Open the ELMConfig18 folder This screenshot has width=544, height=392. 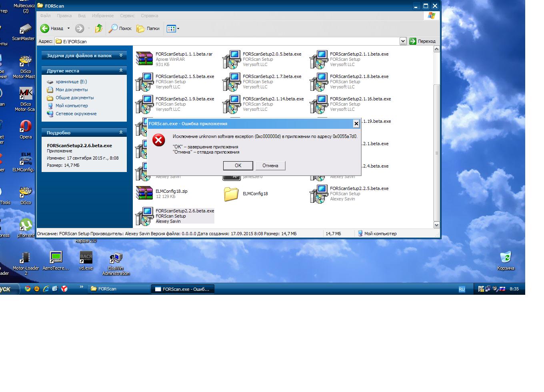232,194
